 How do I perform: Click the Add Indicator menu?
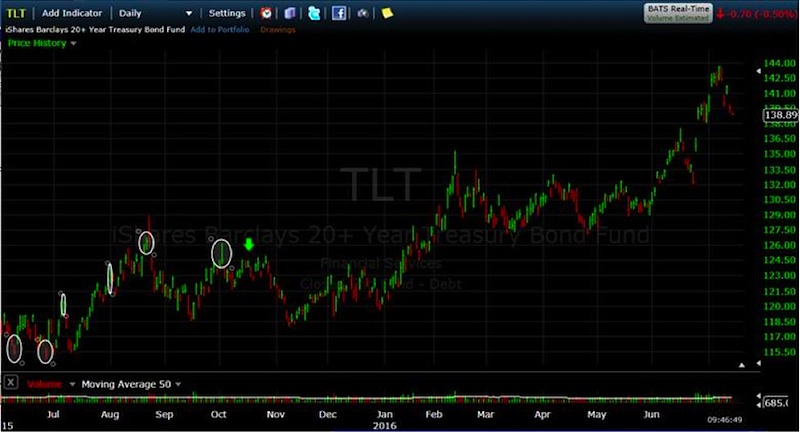[72, 13]
